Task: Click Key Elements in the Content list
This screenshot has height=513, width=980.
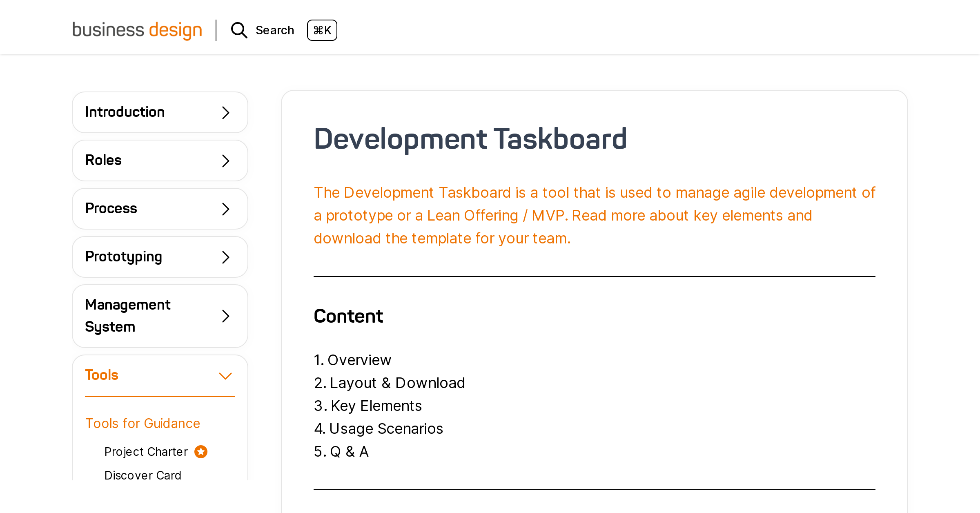Action: (x=375, y=406)
